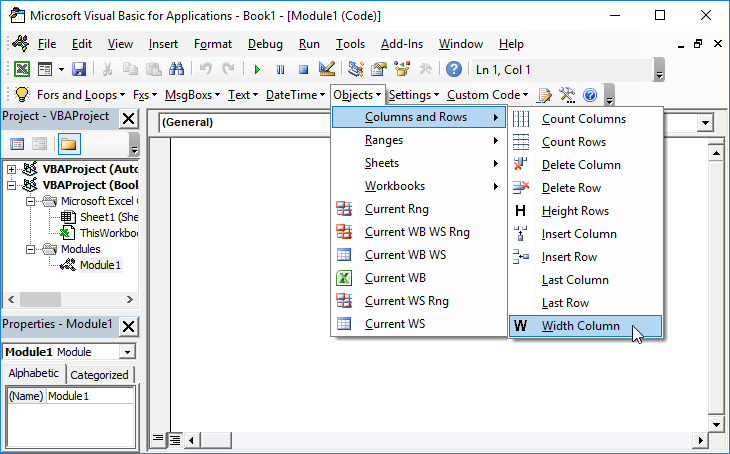The height and width of the screenshot is (454, 730).
Task: Click the View Microsoft Excel icon
Action: point(21,69)
